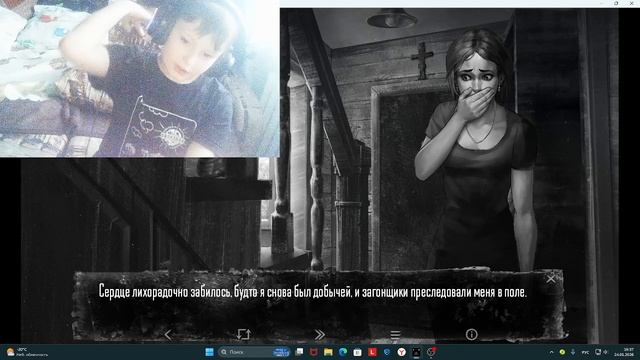
Task: Open Microsoft Store taskbar icon
Action: [x=358, y=352]
